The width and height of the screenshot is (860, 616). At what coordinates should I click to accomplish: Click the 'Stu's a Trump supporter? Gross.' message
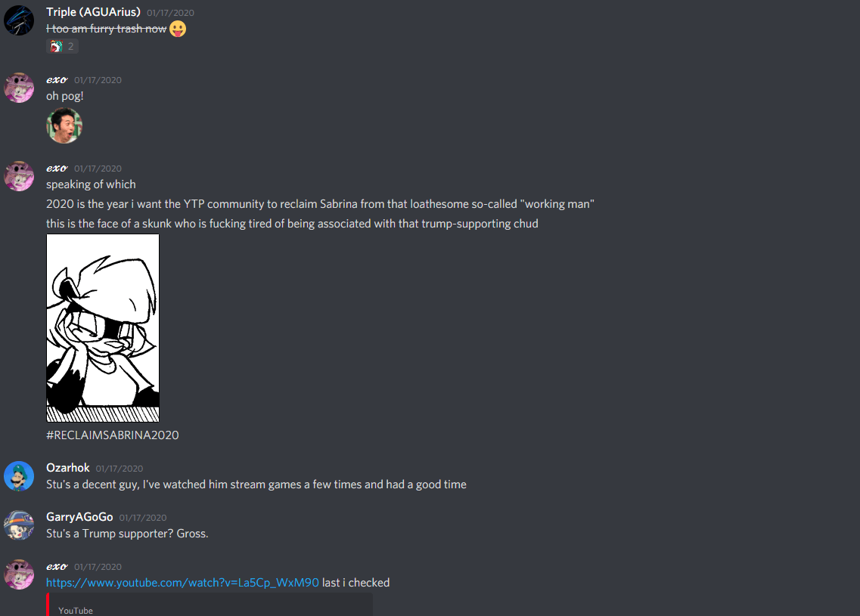[127, 534]
